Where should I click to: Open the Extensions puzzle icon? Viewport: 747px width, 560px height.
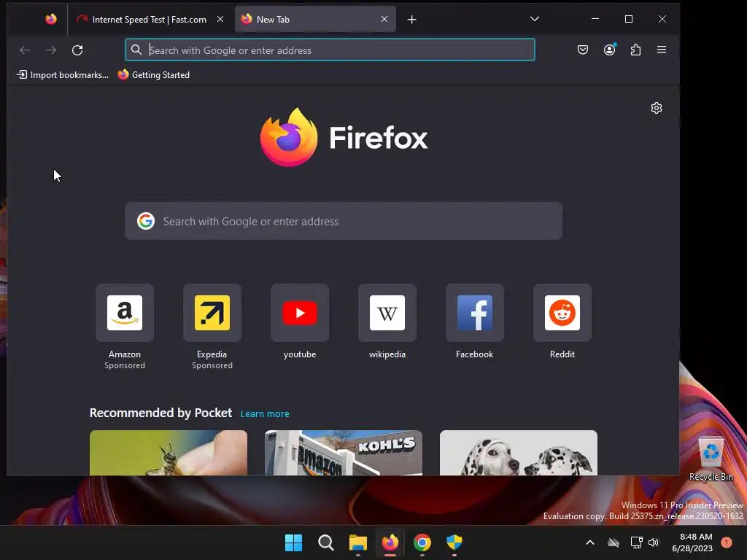(635, 50)
